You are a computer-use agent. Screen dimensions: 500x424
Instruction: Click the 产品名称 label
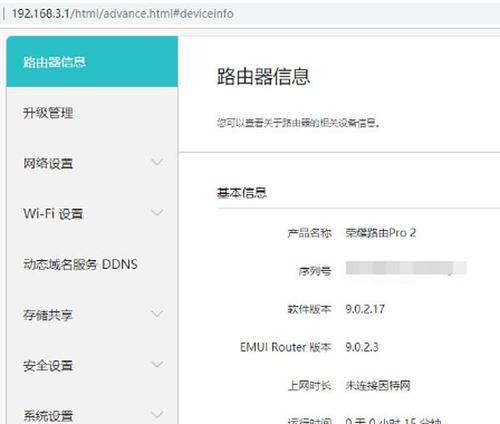[x=309, y=233]
